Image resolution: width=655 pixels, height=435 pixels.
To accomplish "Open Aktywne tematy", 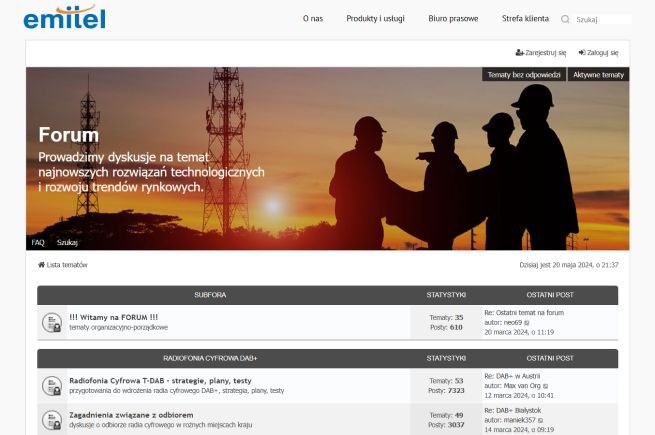I will [598, 75].
